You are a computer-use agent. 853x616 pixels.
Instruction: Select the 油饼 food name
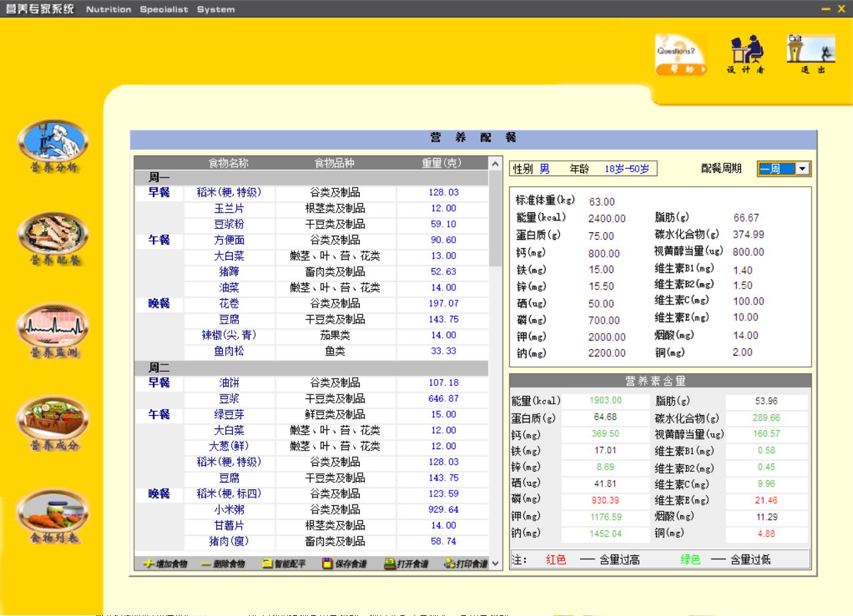coord(228,383)
